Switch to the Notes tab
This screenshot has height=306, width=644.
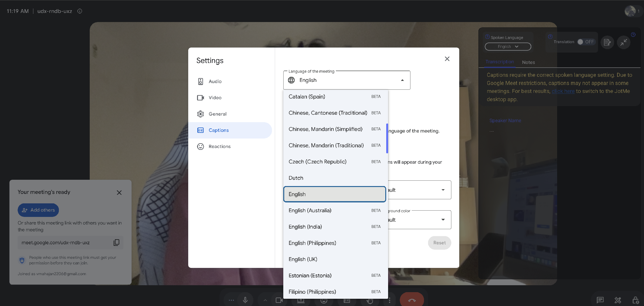click(x=528, y=62)
